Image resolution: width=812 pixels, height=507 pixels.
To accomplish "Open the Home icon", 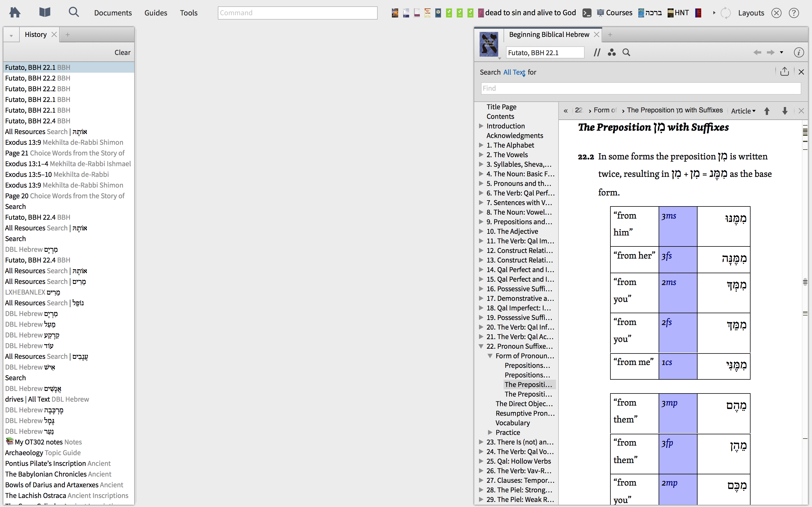I will click(15, 13).
